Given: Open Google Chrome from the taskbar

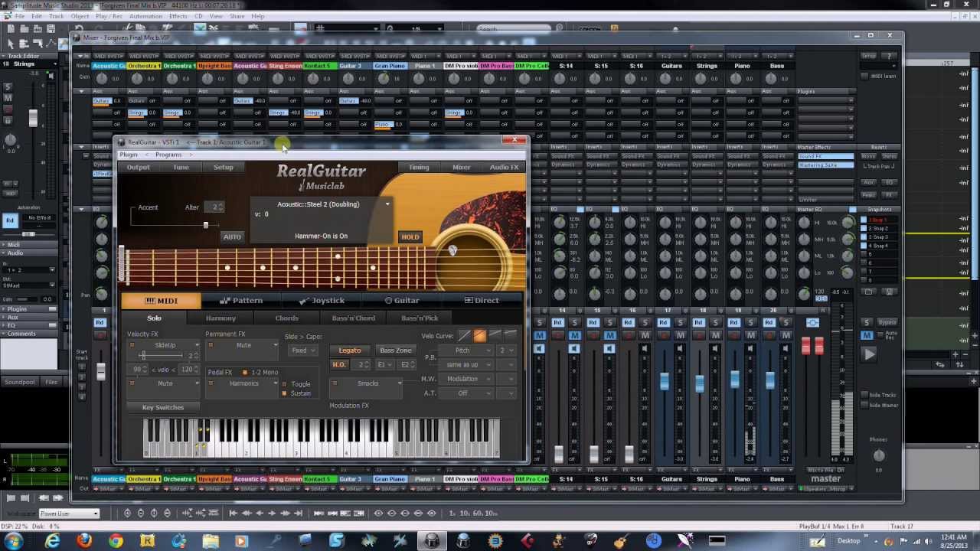Looking at the screenshot, I should coord(115,542).
